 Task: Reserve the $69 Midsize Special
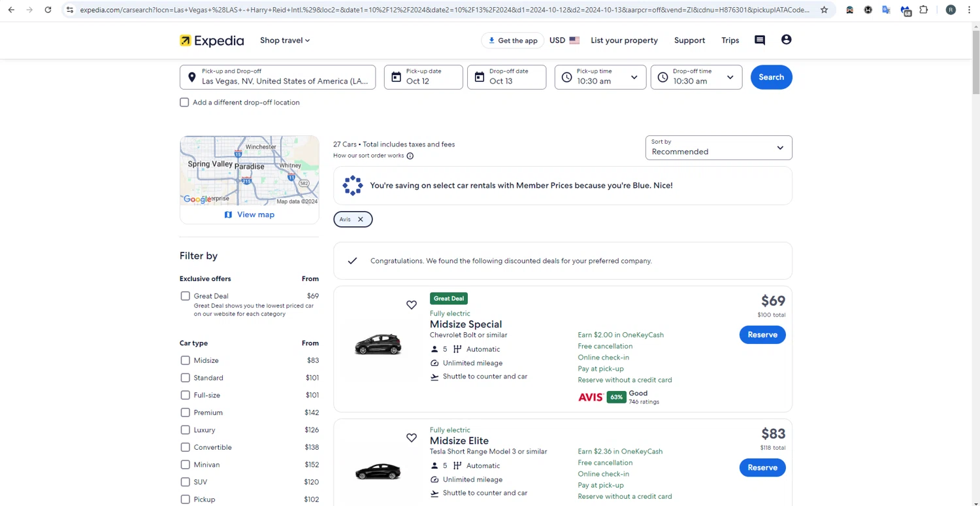point(762,335)
